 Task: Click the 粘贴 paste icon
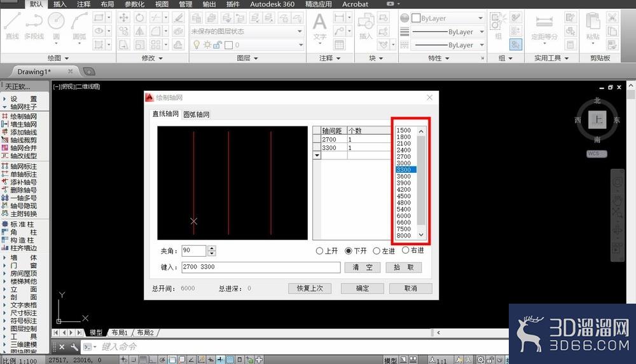593,27
